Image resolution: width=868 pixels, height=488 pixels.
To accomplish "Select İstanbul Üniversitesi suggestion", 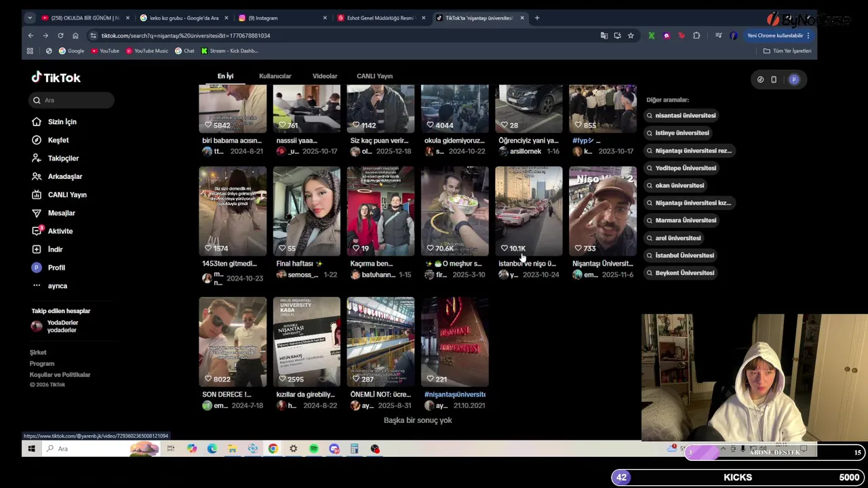I will click(x=681, y=256).
